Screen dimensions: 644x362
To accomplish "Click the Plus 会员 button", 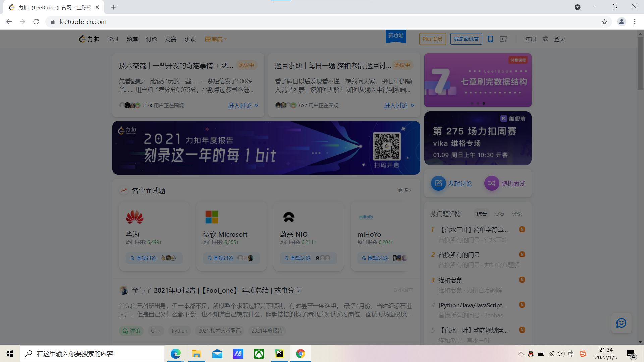I will click(x=432, y=39).
